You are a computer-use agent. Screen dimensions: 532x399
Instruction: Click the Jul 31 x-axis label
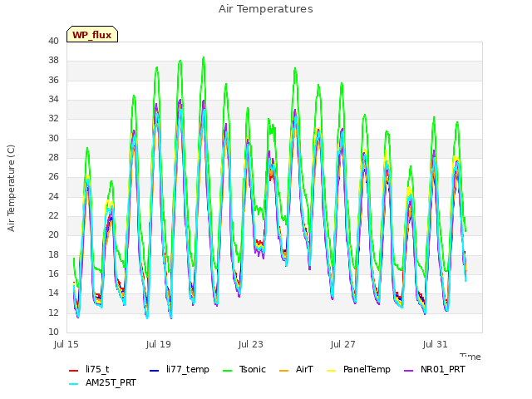point(436,345)
